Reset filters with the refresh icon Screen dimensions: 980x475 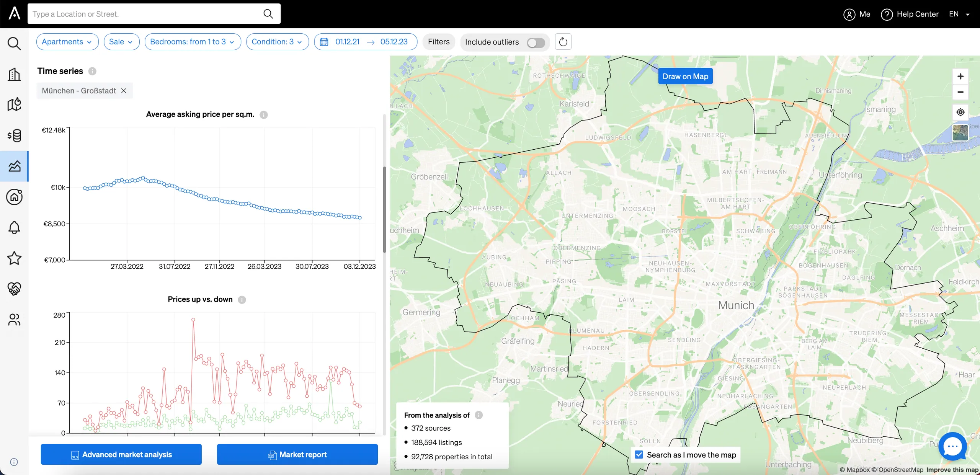coord(563,42)
